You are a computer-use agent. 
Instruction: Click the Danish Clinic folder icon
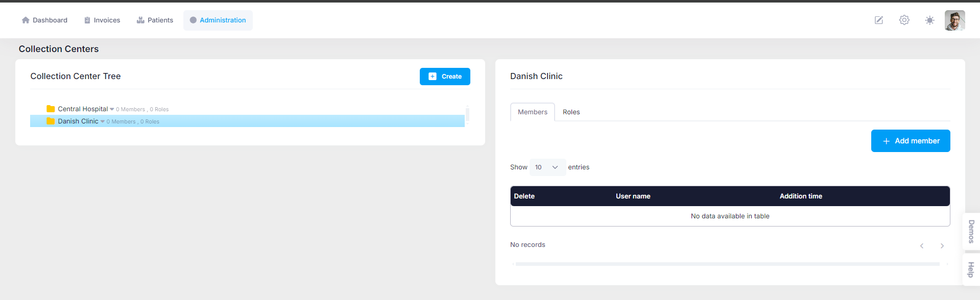point(51,121)
